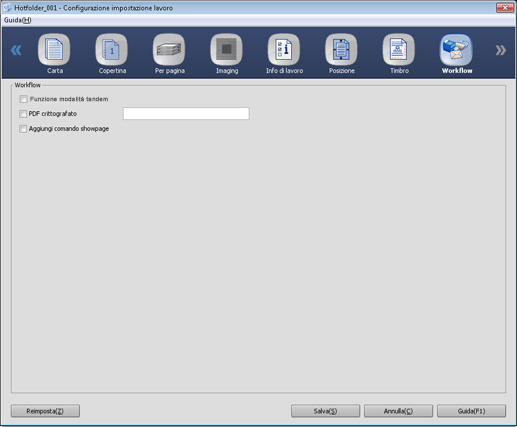This screenshot has width=517, height=427.
Task: Go to previous icons with left double-arrow
Action: pyautogui.click(x=16, y=50)
